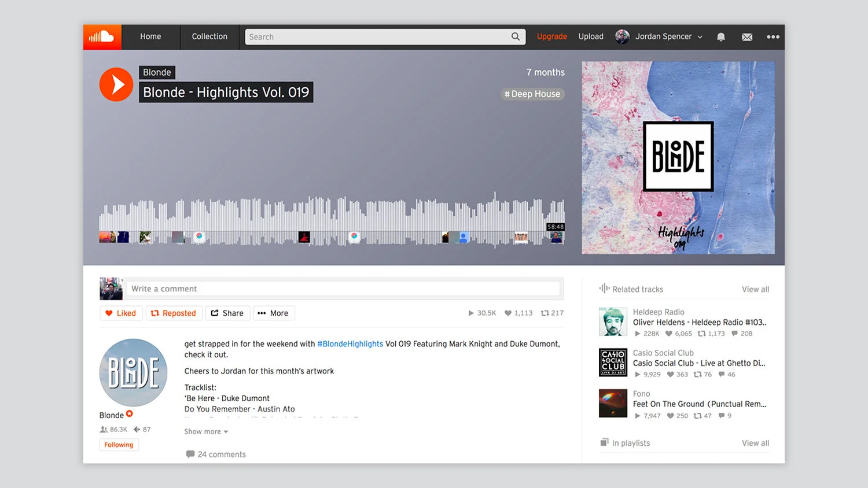Image resolution: width=868 pixels, height=488 pixels.
Task: Open the Blonde Highlights album artwork
Action: pos(678,158)
